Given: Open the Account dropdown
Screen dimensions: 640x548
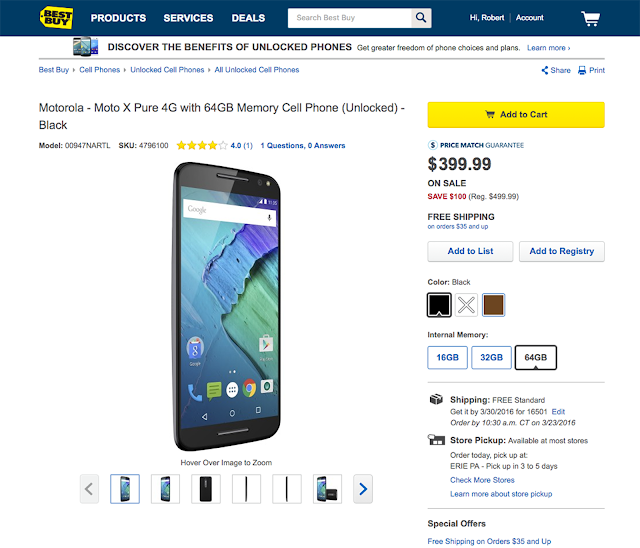Looking at the screenshot, I should (529, 18).
